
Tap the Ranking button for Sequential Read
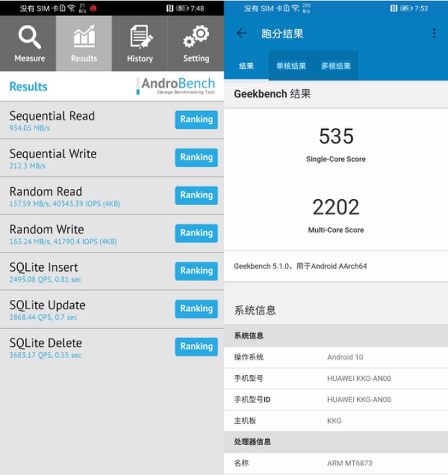(x=196, y=119)
